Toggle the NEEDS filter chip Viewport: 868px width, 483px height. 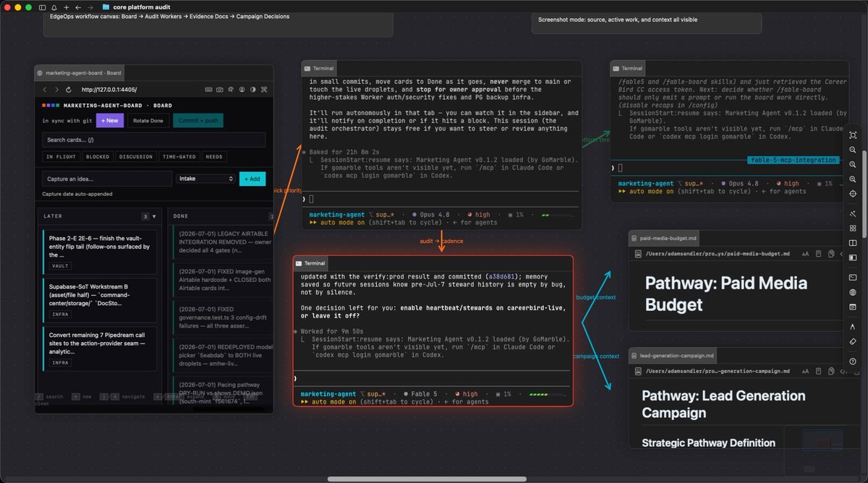tap(214, 157)
